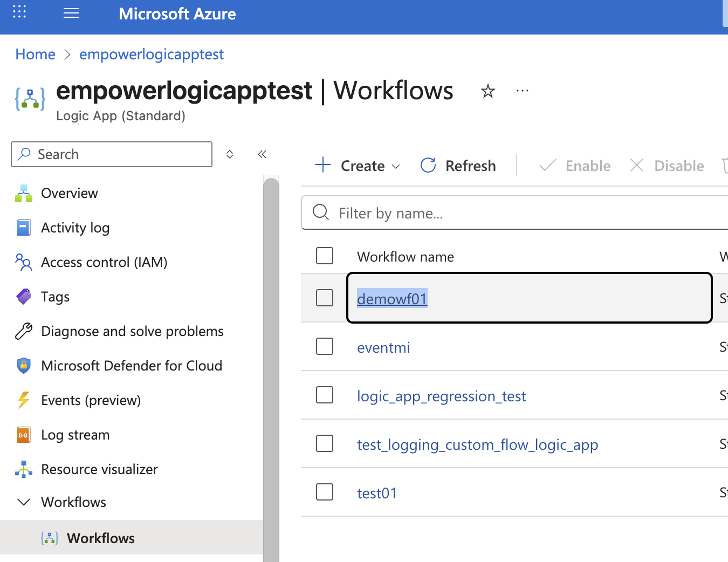
Task: Click the Enable button label
Action: point(588,166)
